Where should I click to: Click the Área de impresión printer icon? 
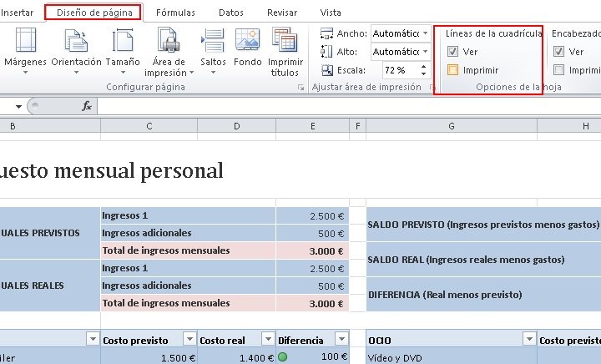click(169, 40)
